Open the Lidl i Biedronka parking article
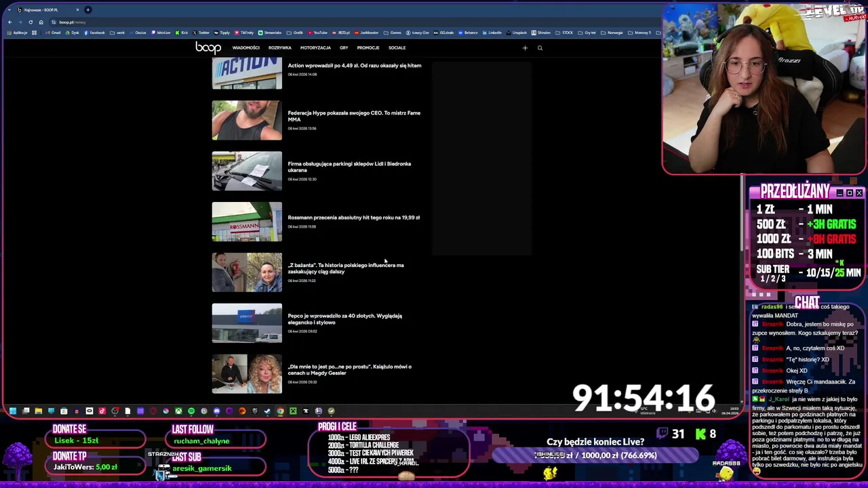This screenshot has width=868, height=488. (x=349, y=167)
